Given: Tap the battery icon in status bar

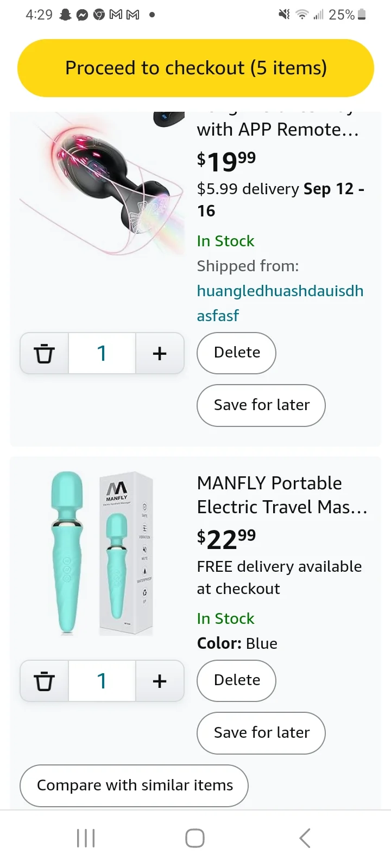Looking at the screenshot, I should (x=362, y=15).
